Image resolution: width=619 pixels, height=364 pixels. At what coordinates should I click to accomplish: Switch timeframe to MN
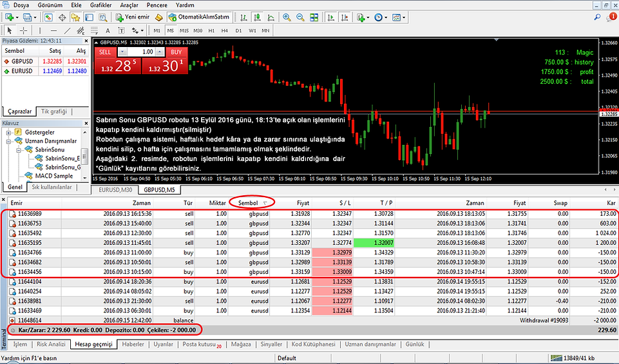(265, 30)
